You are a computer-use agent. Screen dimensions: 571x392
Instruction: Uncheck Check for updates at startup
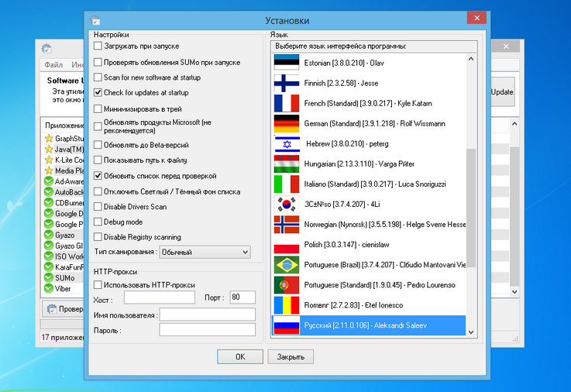pos(98,92)
